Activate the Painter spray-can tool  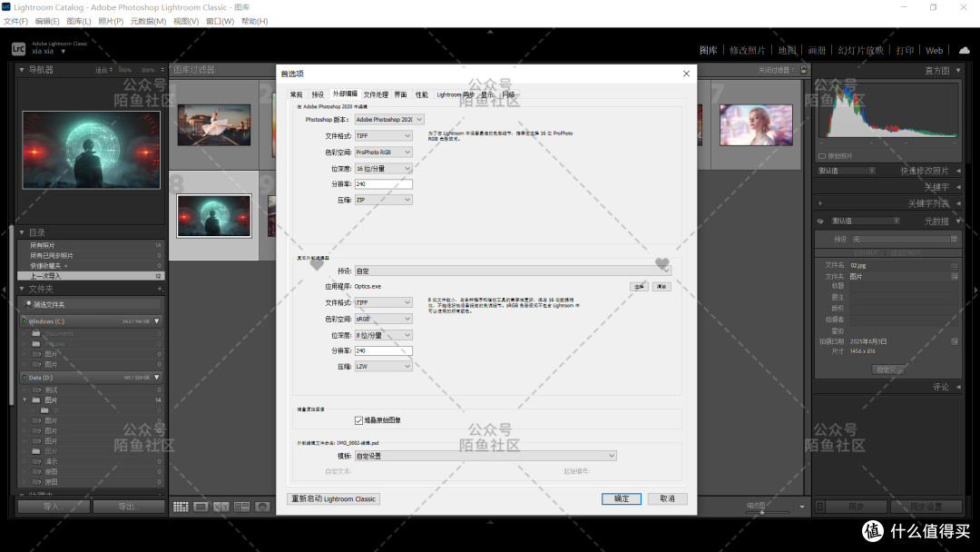point(262,507)
